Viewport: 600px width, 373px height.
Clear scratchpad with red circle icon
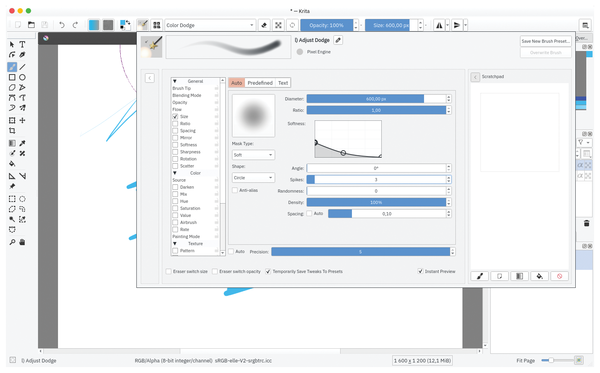(x=559, y=276)
